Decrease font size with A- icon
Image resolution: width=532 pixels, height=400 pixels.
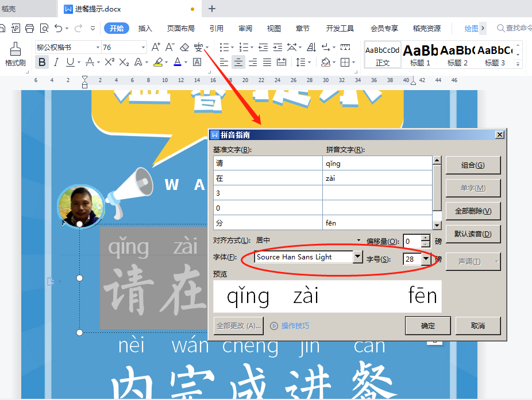pyautogui.click(x=169, y=47)
